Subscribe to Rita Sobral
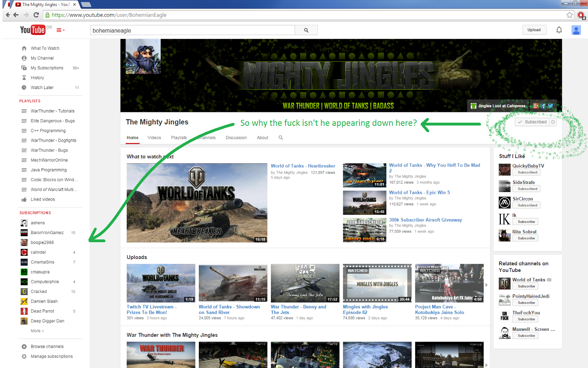This screenshot has width=588, height=368. pos(526,238)
